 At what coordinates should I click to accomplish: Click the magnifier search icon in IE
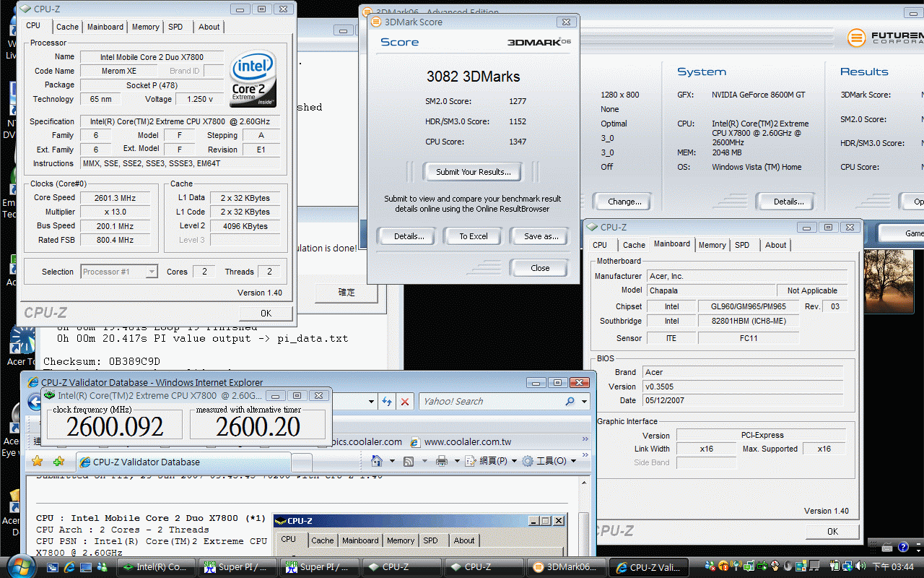pyautogui.click(x=570, y=402)
